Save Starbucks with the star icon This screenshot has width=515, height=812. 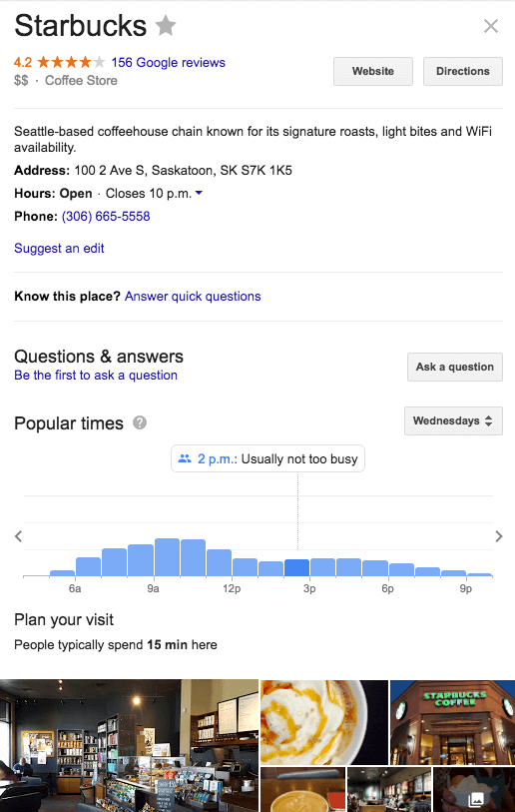tap(166, 25)
